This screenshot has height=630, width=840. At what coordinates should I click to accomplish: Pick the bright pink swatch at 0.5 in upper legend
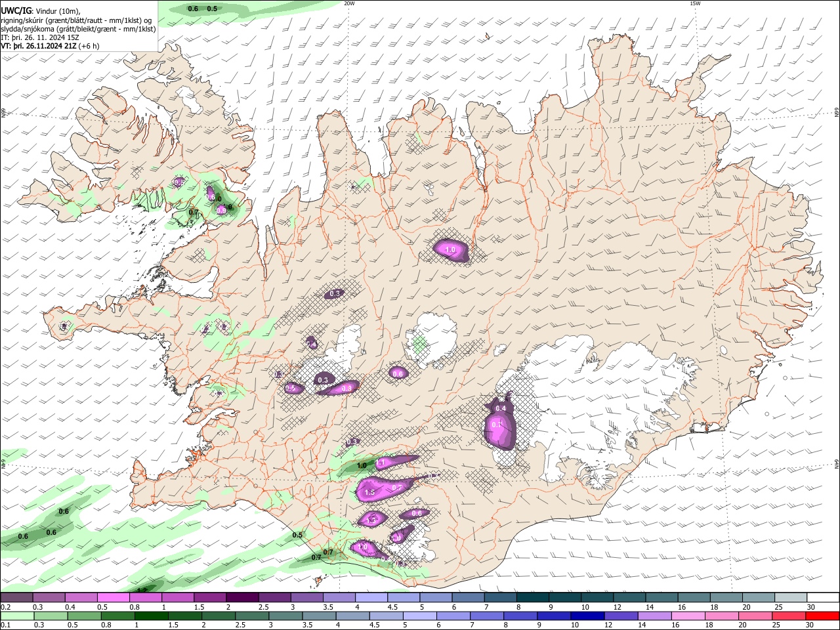pyautogui.click(x=113, y=598)
